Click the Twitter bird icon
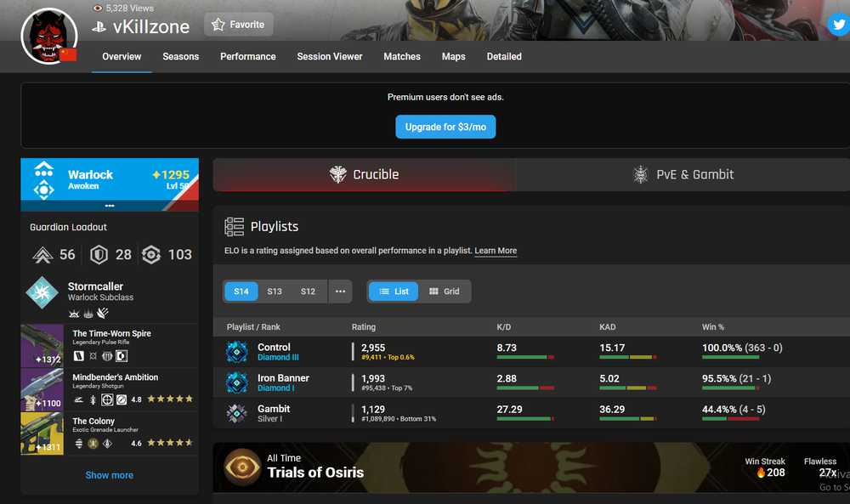This screenshot has width=850, height=504. tap(839, 25)
